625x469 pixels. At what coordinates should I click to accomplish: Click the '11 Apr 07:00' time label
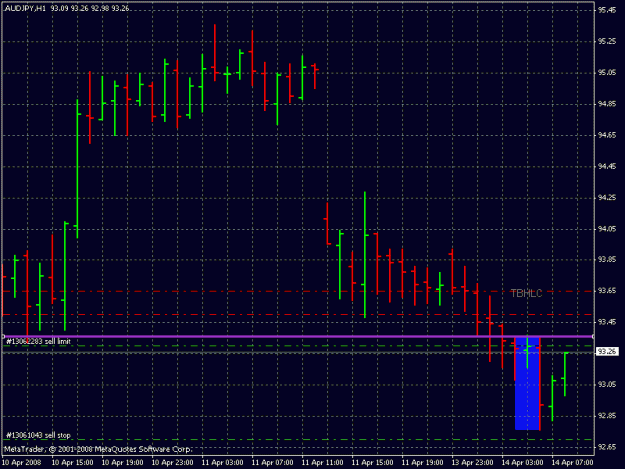click(273, 463)
